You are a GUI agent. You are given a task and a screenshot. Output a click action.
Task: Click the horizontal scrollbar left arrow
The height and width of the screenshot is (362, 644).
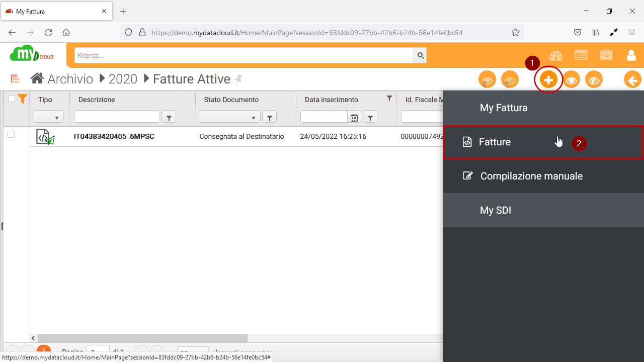33,338
